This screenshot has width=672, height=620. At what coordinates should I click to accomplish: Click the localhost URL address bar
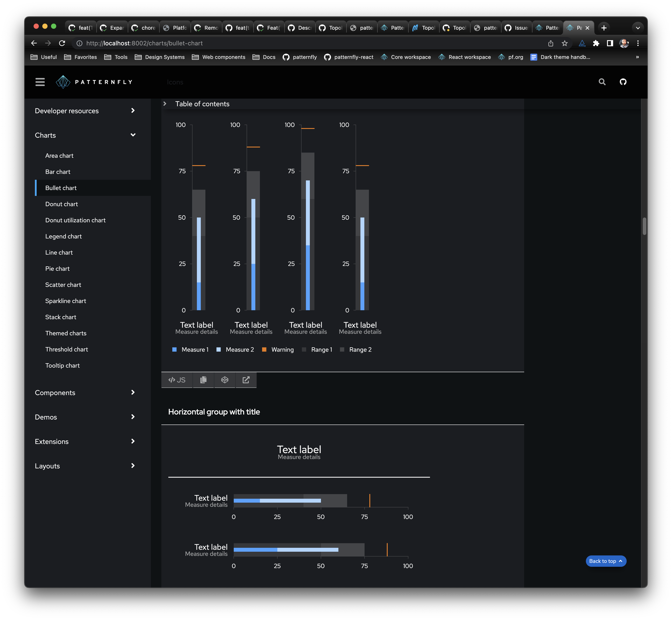[x=144, y=43]
